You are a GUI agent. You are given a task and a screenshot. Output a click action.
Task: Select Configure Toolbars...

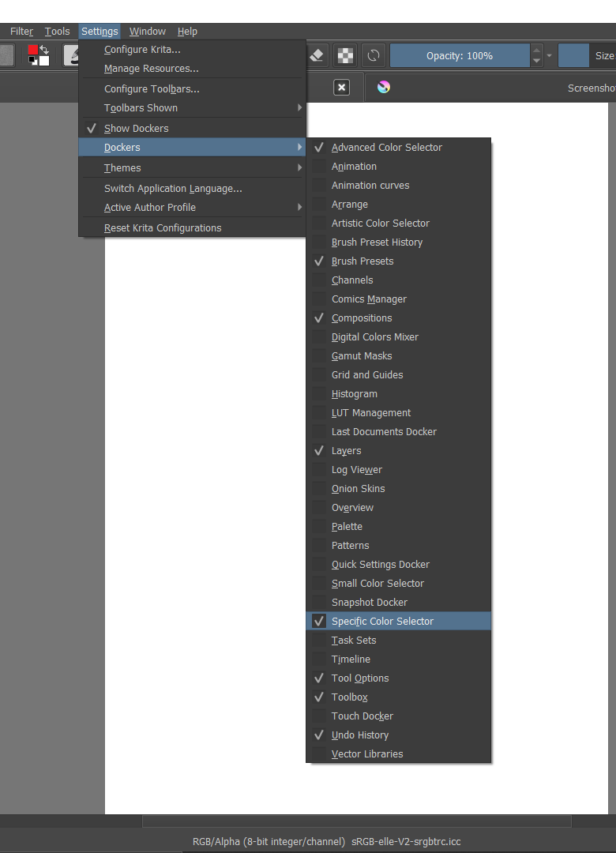(192, 88)
